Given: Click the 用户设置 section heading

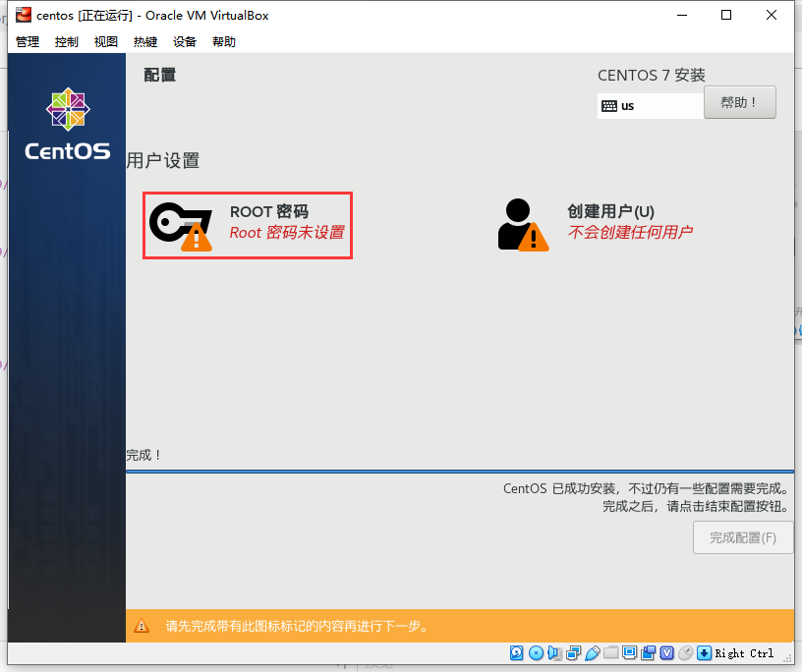Looking at the screenshot, I should [x=163, y=160].
